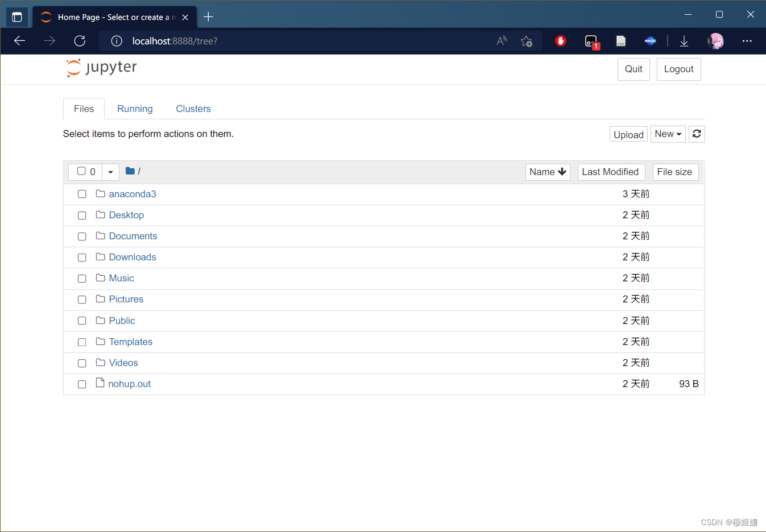Click the localhost address bar

point(296,41)
